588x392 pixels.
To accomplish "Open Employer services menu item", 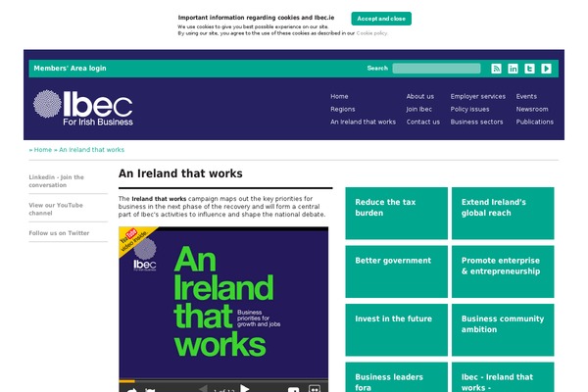I will click(x=478, y=96).
